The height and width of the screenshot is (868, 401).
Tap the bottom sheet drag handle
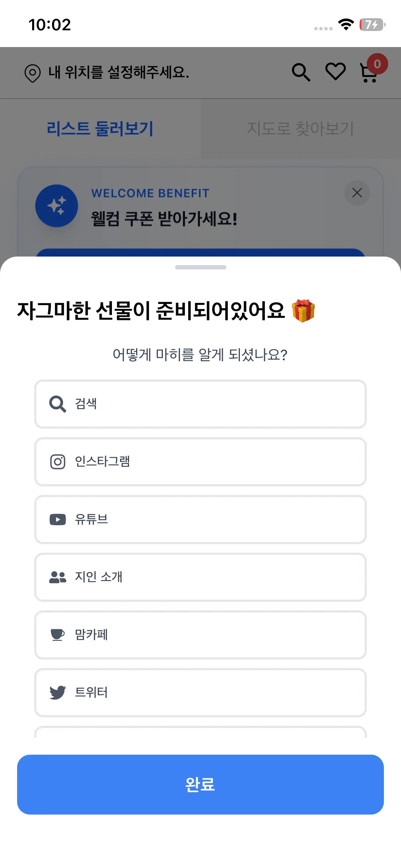click(x=200, y=267)
